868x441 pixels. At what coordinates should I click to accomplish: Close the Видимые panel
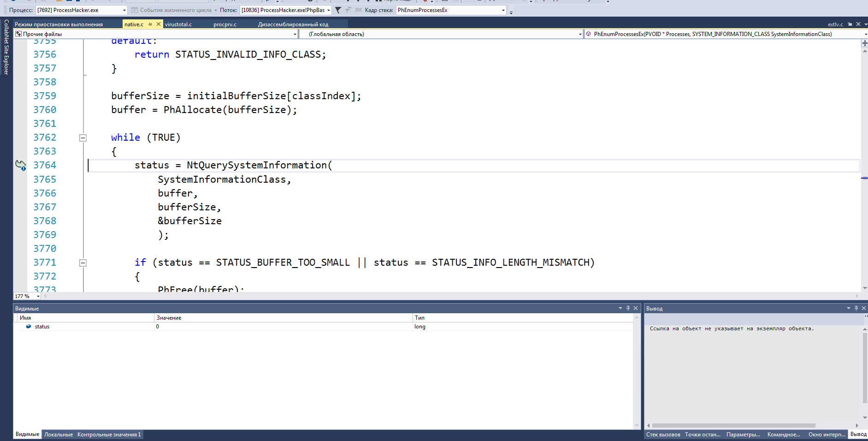pos(636,308)
